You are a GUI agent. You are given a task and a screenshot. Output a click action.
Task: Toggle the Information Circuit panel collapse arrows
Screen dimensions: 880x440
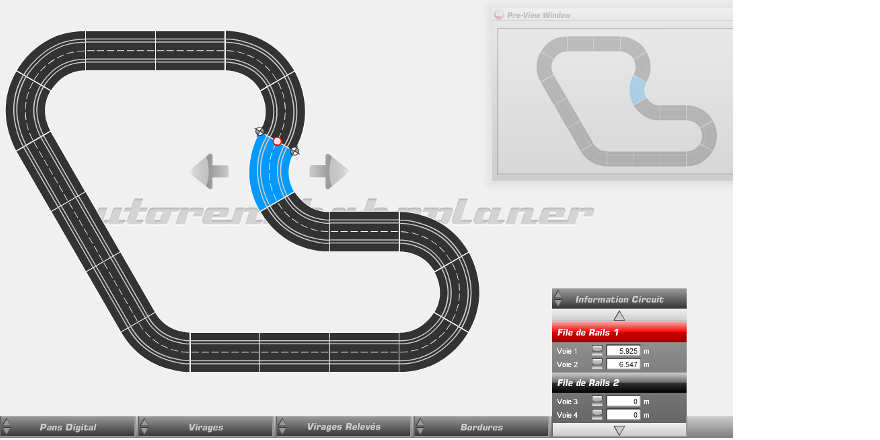pyautogui.click(x=558, y=298)
